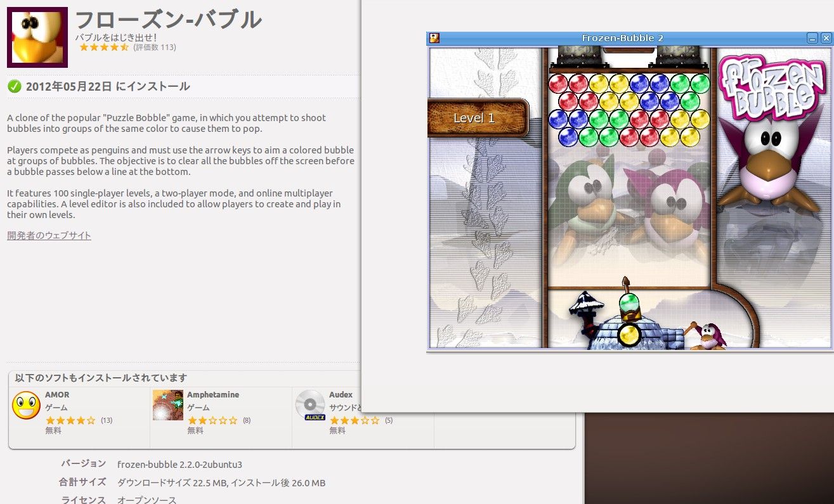Viewport: 834px width, 504px height.
Task: Click the install date 2012年05月22日 text
Action: [69, 86]
